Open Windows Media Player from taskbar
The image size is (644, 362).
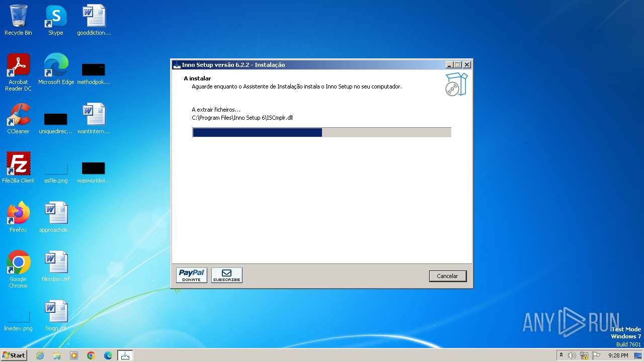tap(74, 355)
